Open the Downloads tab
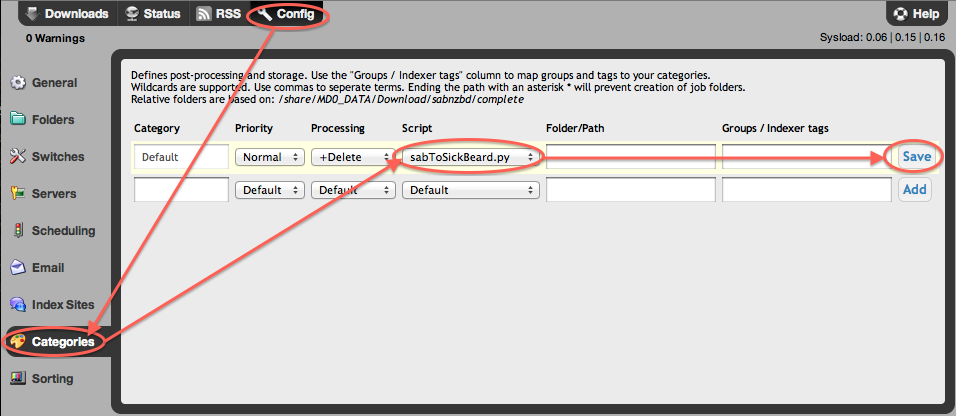The height and width of the screenshot is (416, 956). [68, 13]
